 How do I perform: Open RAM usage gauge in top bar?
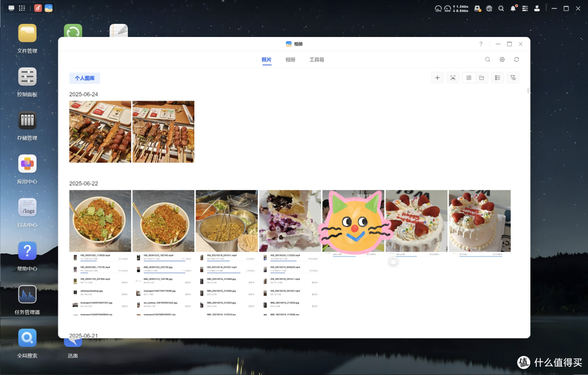coord(448,9)
